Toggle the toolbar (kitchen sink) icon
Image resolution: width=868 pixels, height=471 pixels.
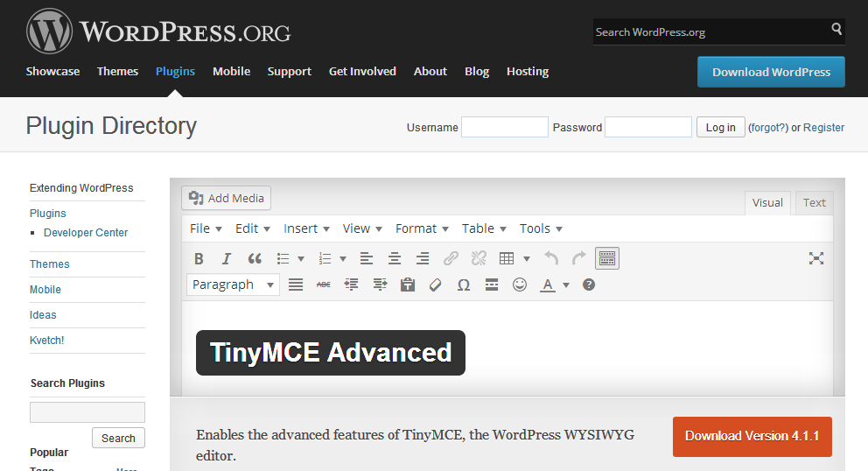click(x=607, y=259)
